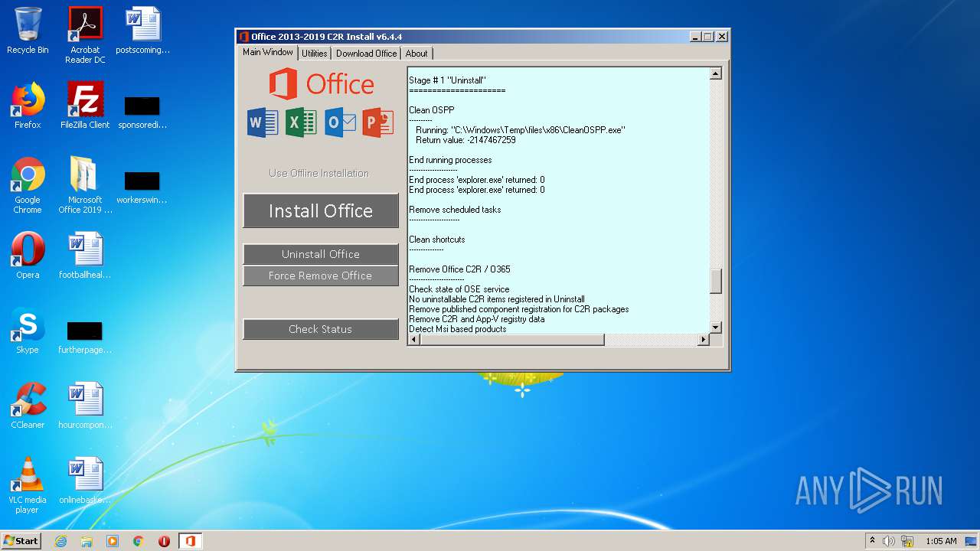Click log horizontal scroll right arrow
This screenshot has width=980, height=551.
pyautogui.click(x=703, y=340)
